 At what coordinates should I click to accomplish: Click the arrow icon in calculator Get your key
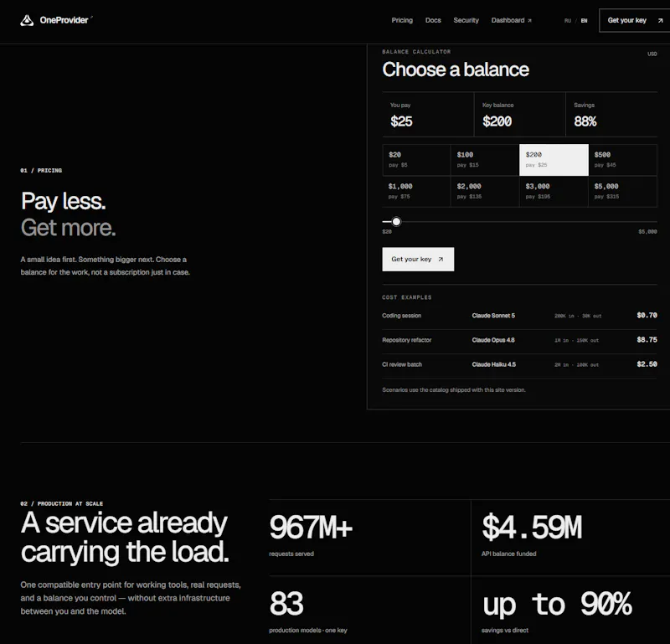coord(441,259)
